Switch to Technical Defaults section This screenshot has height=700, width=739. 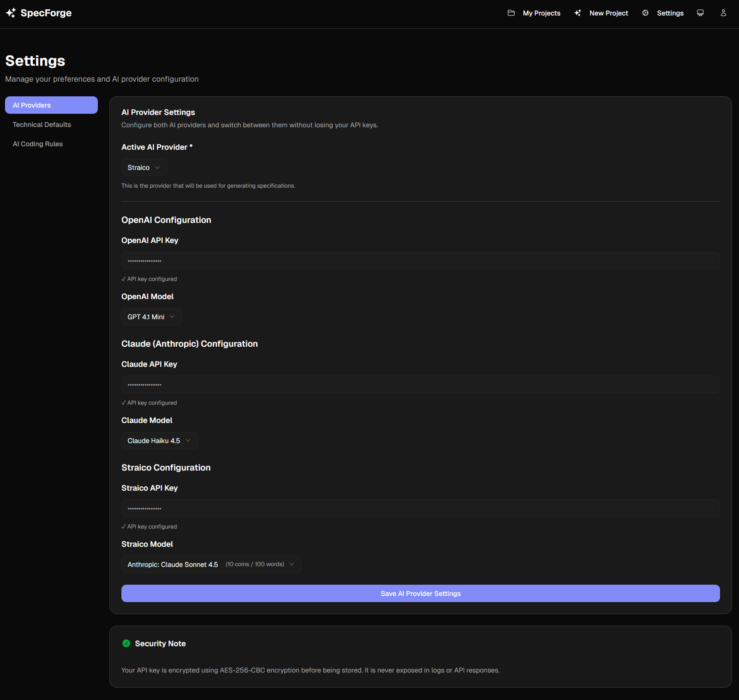pos(41,124)
